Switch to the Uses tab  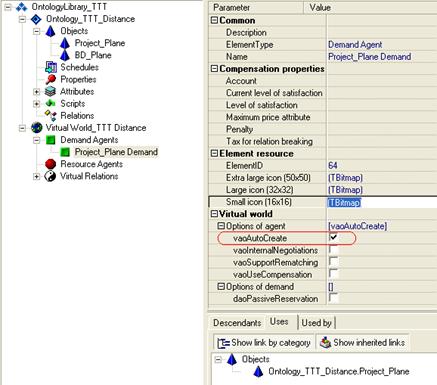point(279,322)
